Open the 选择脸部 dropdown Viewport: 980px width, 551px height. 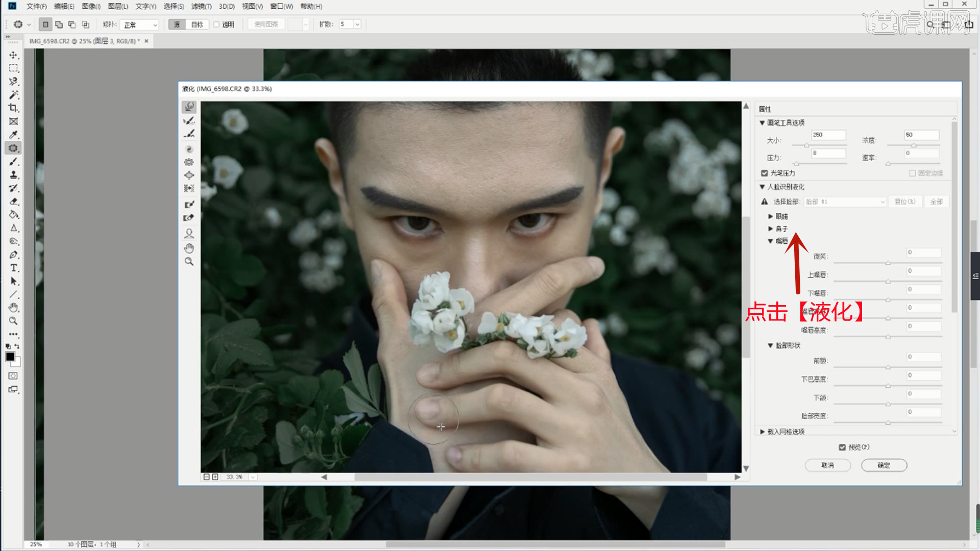pyautogui.click(x=845, y=202)
